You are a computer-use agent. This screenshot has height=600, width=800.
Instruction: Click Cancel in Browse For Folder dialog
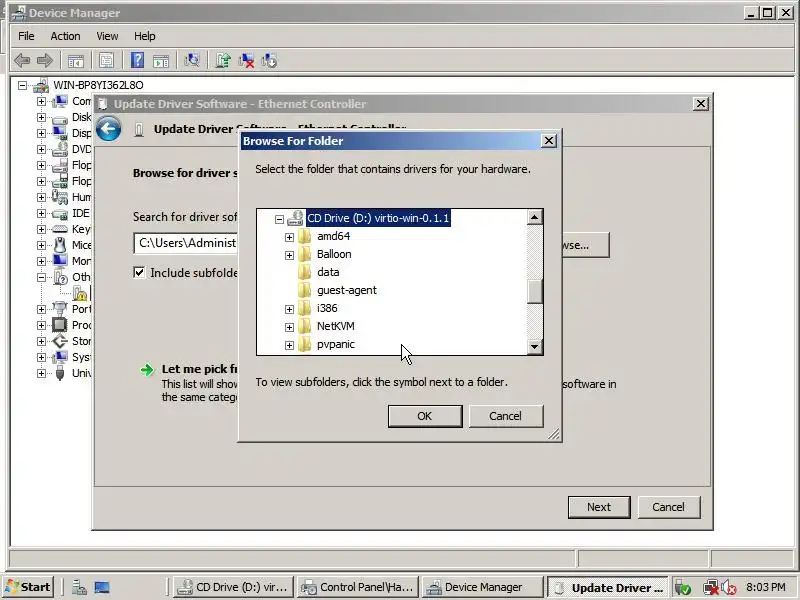(506, 416)
